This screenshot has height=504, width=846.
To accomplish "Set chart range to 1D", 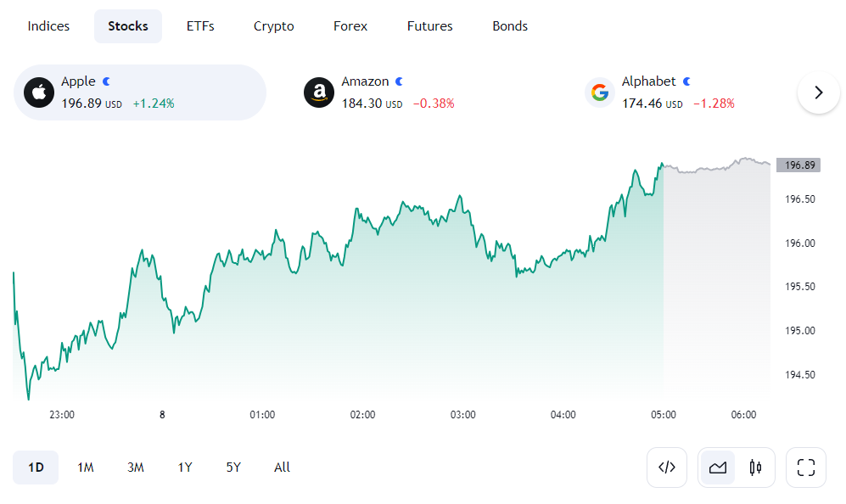I will pos(36,468).
